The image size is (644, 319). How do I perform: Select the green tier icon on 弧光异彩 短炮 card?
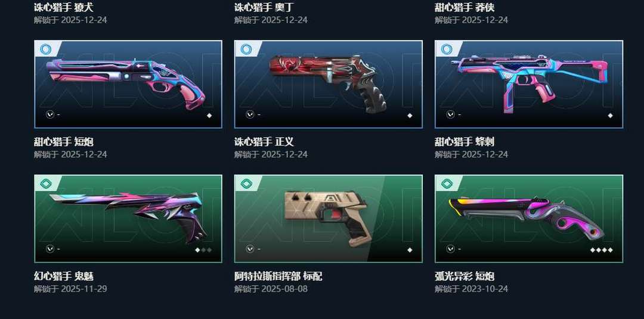point(447,184)
